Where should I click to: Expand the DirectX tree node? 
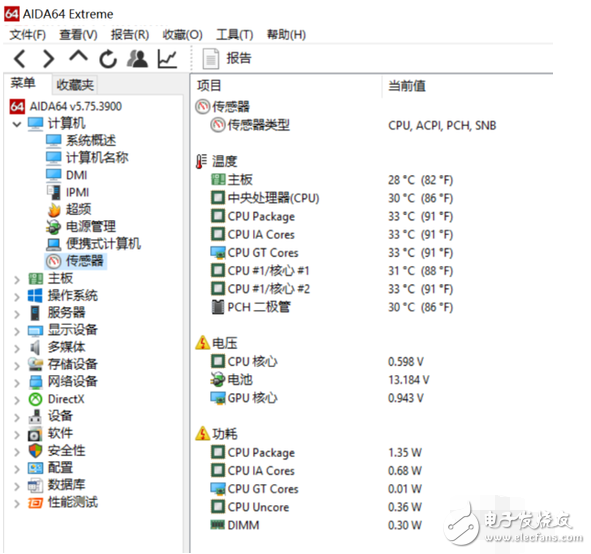(17, 400)
